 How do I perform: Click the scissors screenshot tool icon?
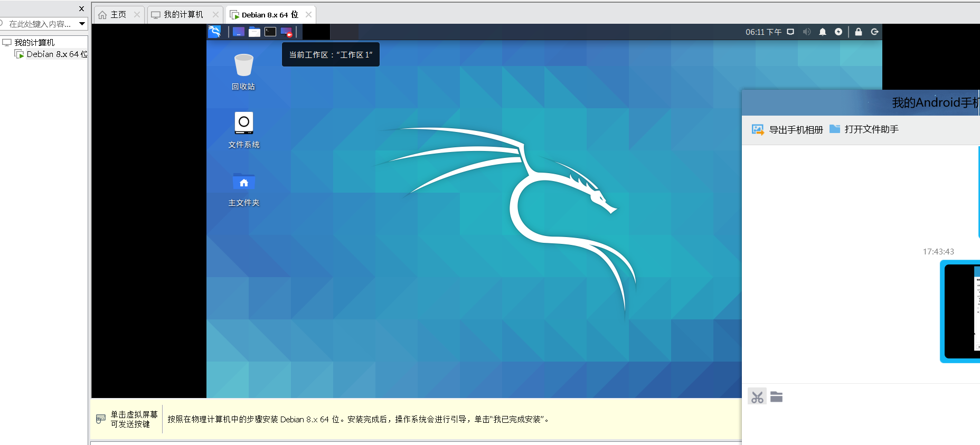757,397
